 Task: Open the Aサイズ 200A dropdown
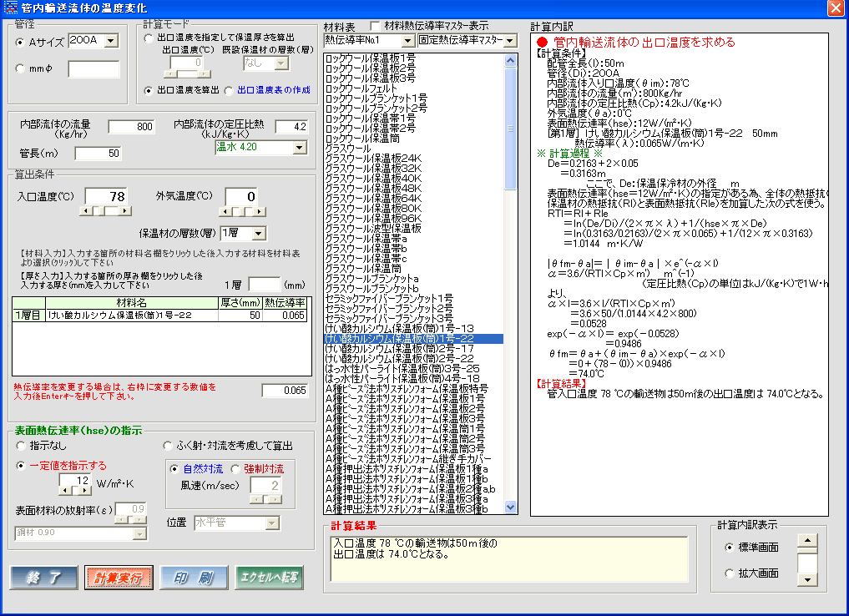[x=114, y=40]
